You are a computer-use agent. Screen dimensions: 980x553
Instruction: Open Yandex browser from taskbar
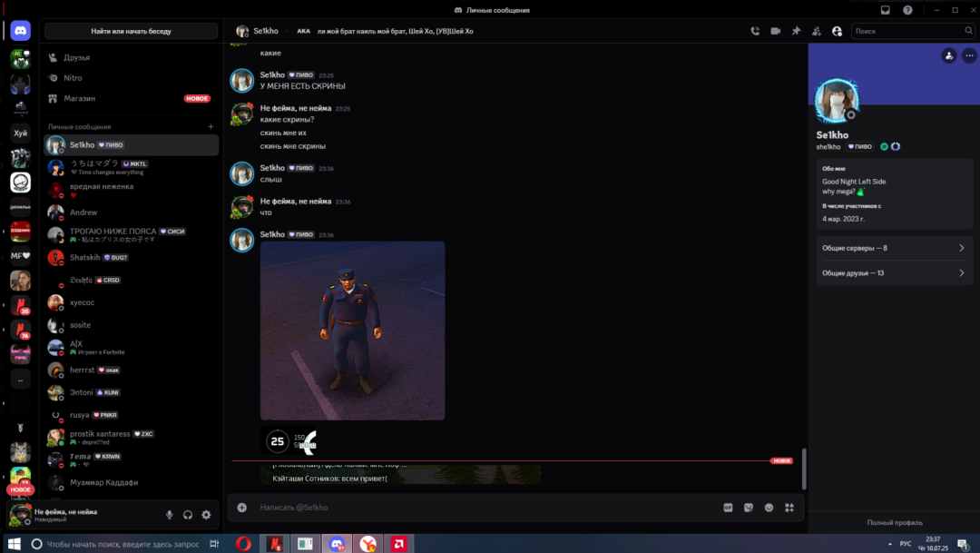(x=368, y=544)
